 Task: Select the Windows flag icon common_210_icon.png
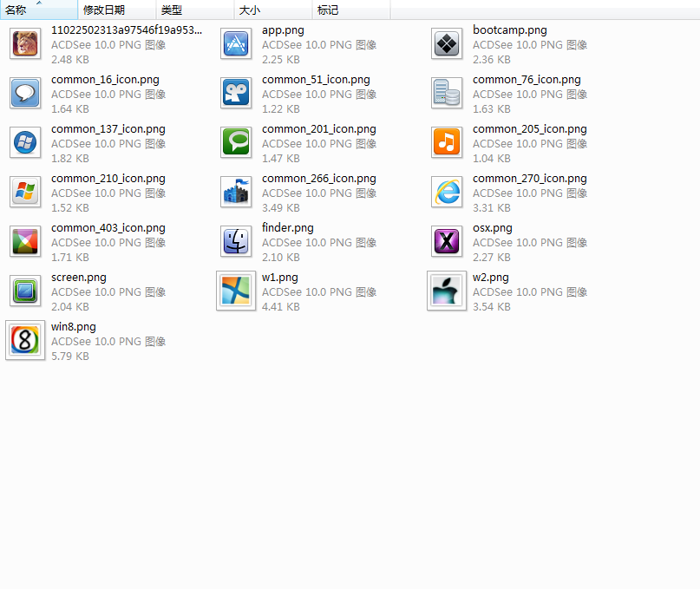click(25, 192)
